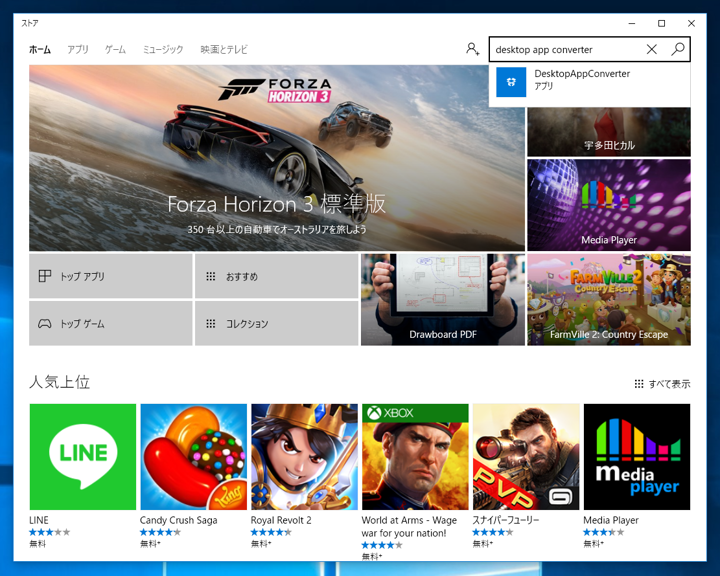Open the LINE app tile
The width and height of the screenshot is (720, 576).
point(83,457)
